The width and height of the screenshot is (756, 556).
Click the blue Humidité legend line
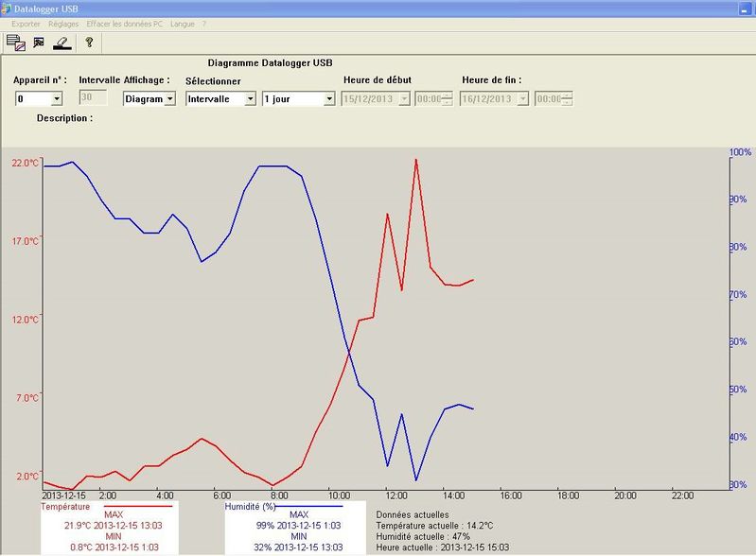click(308, 507)
